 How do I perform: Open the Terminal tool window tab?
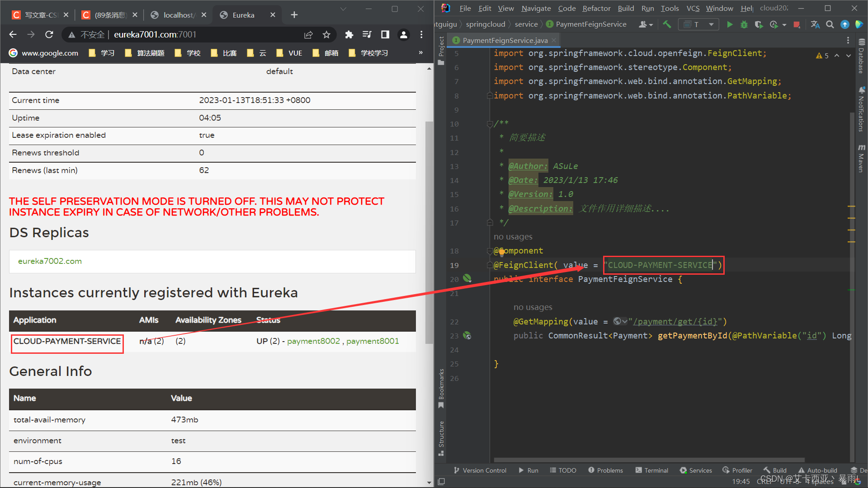click(x=651, y=470)
